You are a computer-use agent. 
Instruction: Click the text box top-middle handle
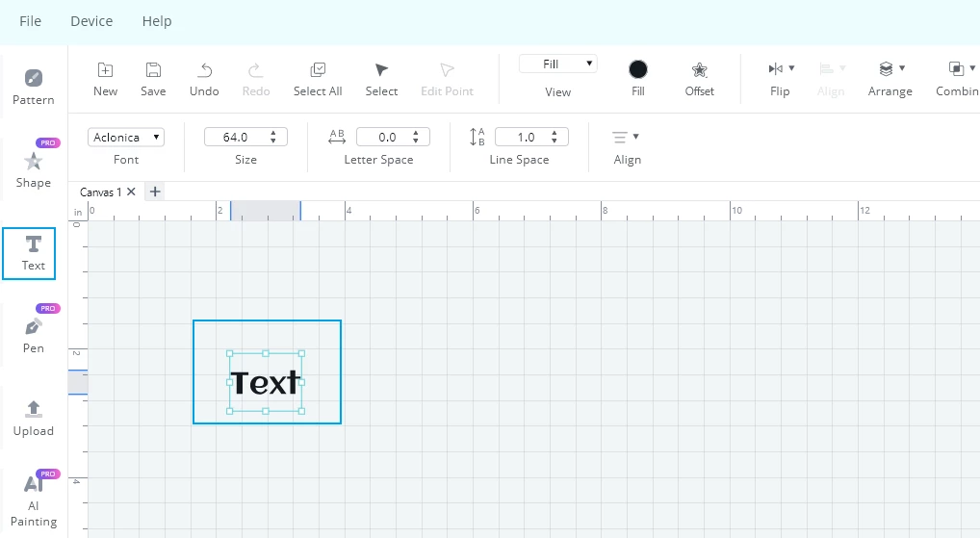click(266, 353)
